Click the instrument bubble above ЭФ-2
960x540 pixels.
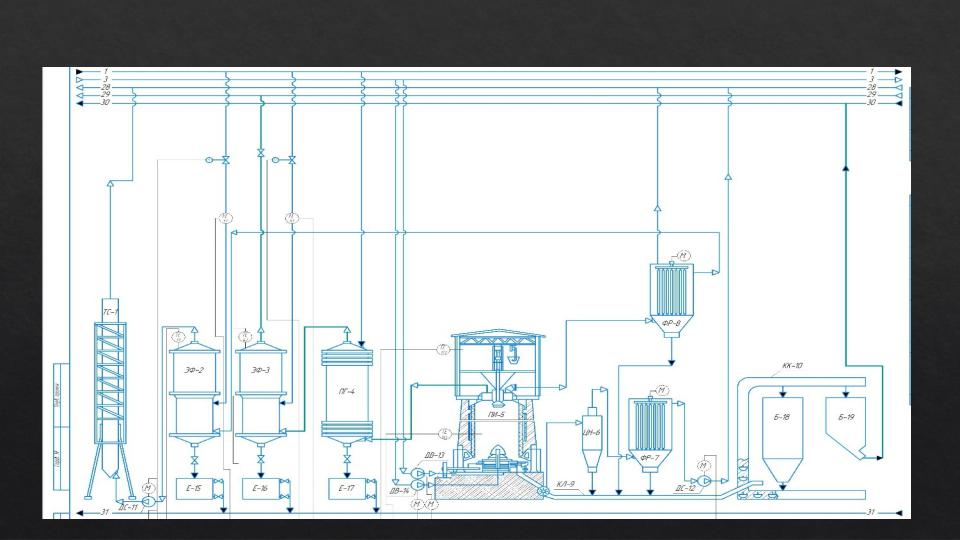[178, 336]
